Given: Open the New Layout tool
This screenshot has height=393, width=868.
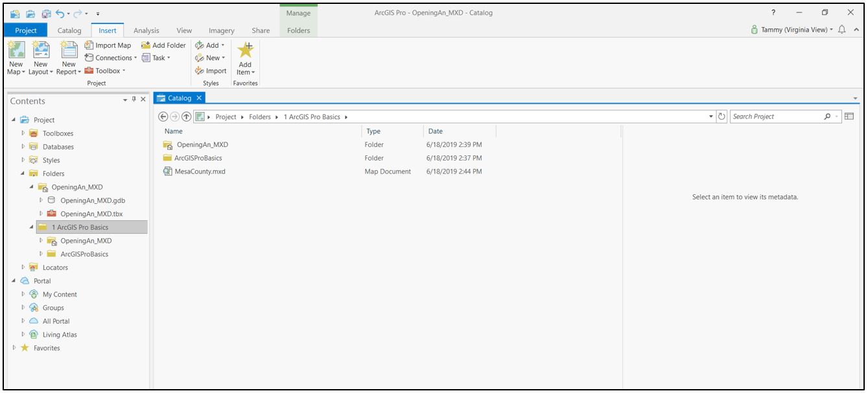Looking at the screenshot, I should coord(40,57).
